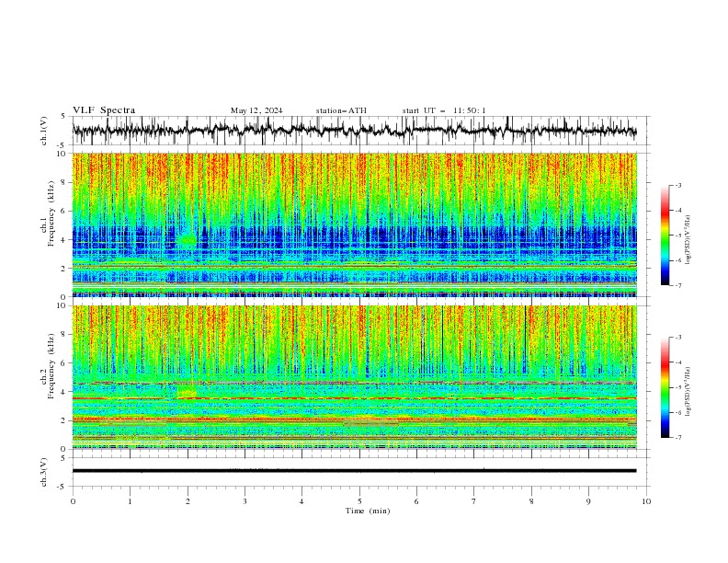The height and width of the screenshot is (563, 728).
Task: Click the 2 kHz tick on ch.2 frequency axis
Action: [64, 420]
